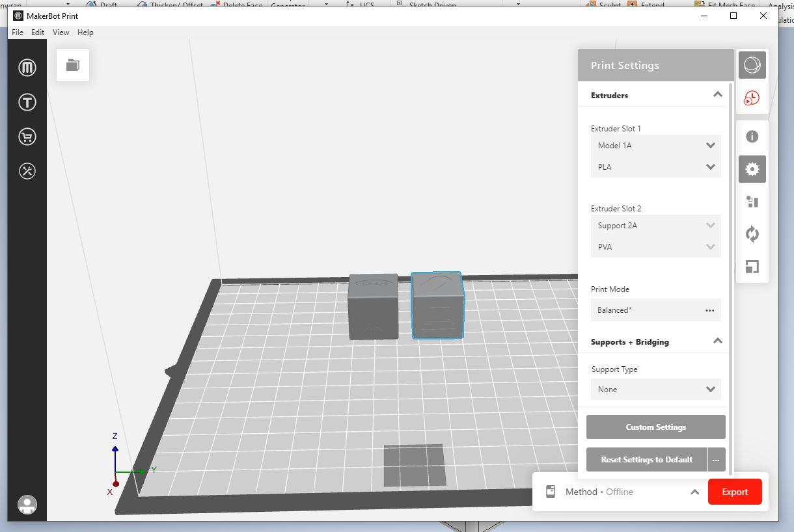Select the blue-outlined right cube model

click(x=437, y=306)
